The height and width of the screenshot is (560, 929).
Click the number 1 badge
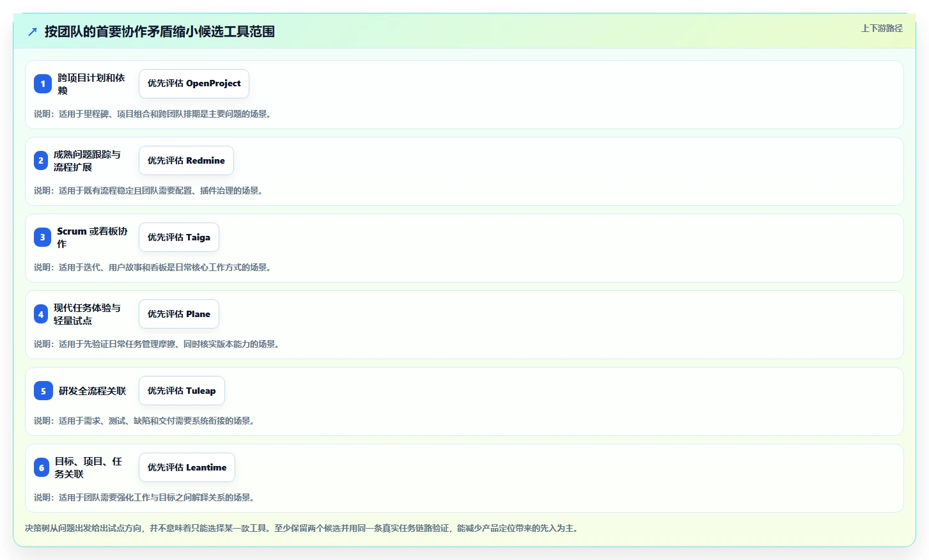point(43,84)
